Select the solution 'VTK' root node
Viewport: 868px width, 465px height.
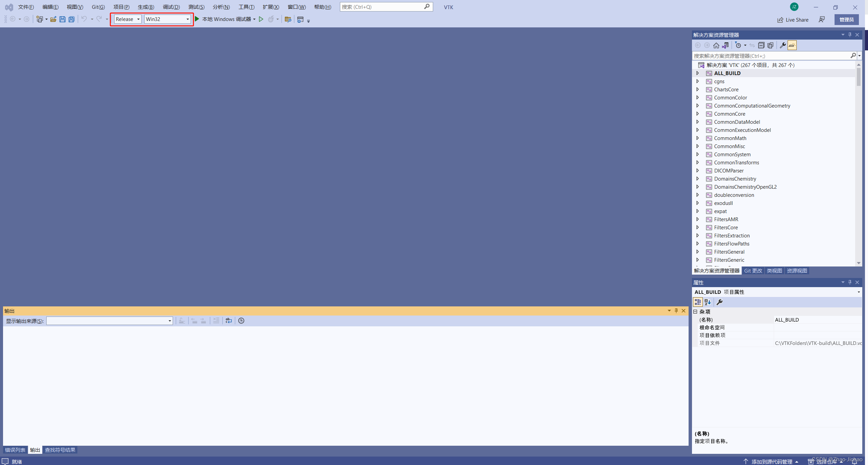click(750, 65)
